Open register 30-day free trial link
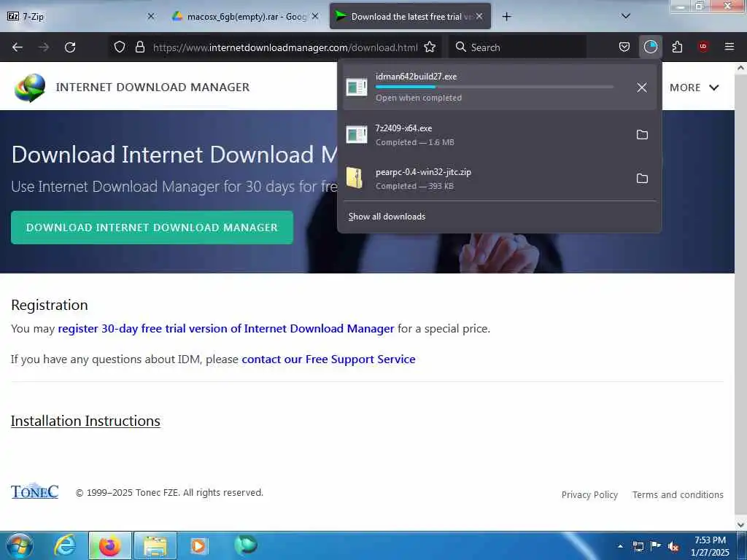The height and width of the screenshot is (560, 747). [226, 329]
